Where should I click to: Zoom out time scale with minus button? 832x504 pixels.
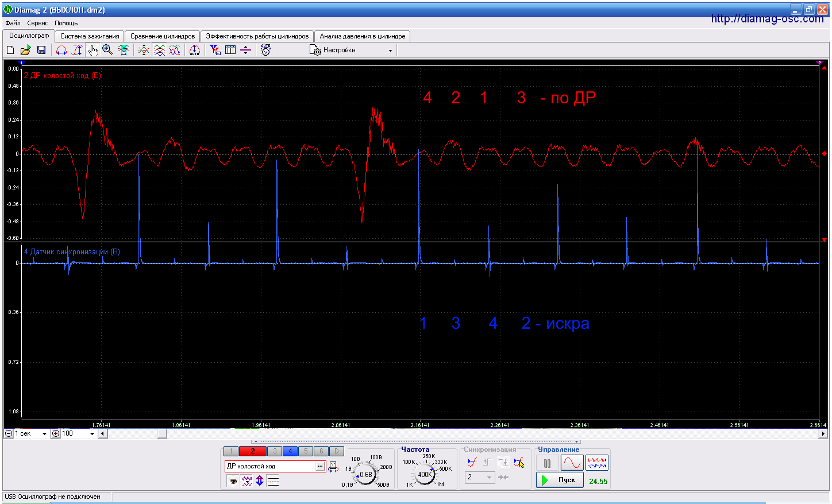(x=9, y=434)
